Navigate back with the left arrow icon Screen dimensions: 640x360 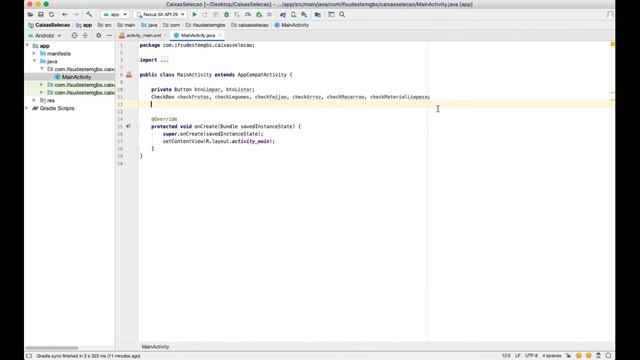click(x=65, y=14)
